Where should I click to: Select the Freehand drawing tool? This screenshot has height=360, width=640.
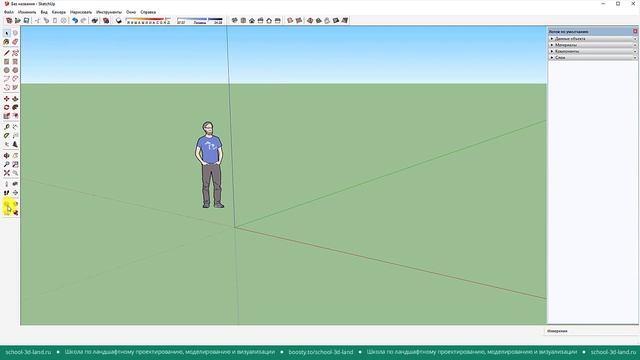tap(15, 53)
